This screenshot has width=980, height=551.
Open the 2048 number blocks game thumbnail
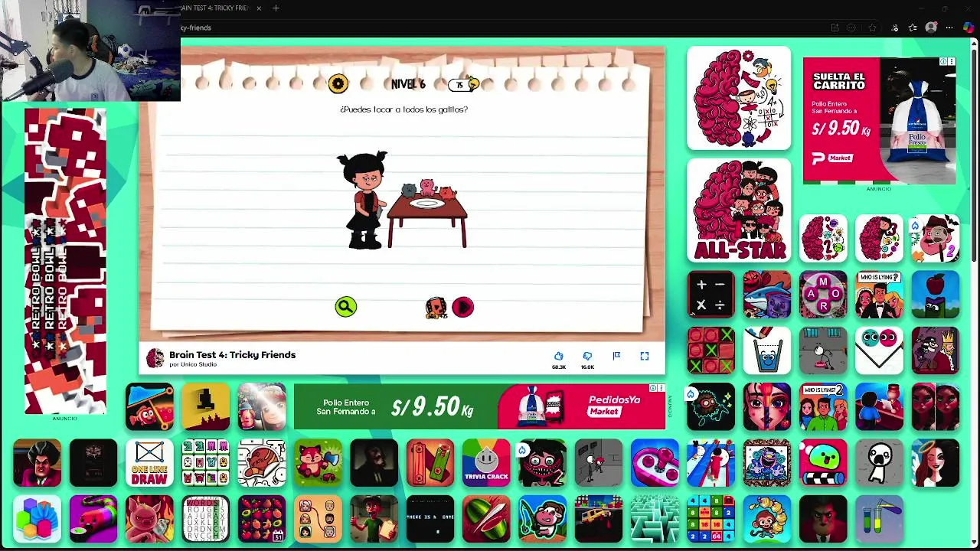710,518
